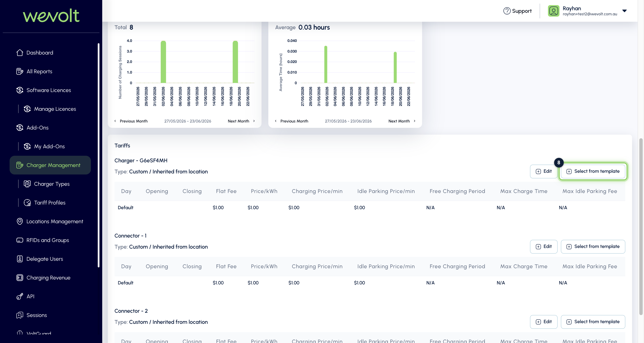Open the Tariff Profiles icon
The width and height of the screenshot is (644, 343).
(27, 203)
